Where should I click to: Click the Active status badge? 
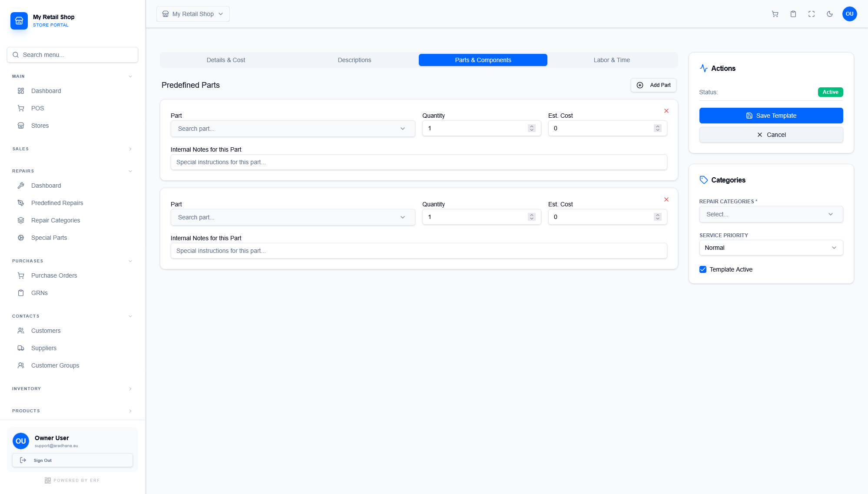[x=830, y=92]
